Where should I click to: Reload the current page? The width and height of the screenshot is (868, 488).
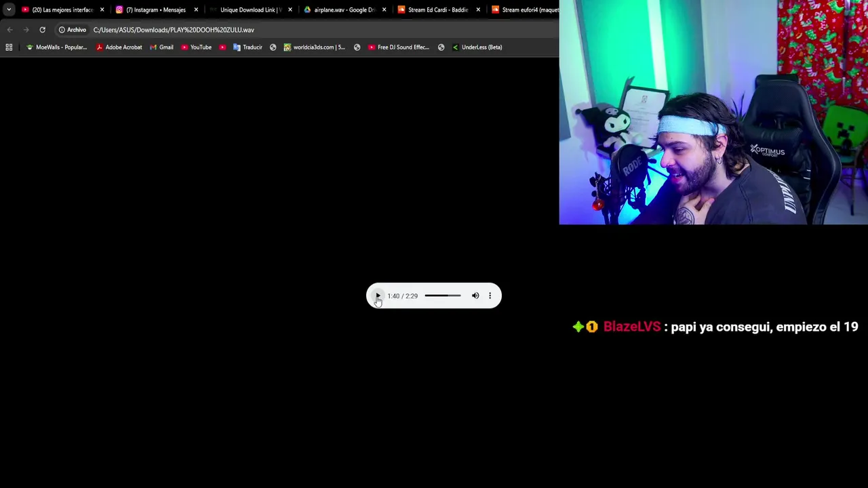tap(42, 30)
